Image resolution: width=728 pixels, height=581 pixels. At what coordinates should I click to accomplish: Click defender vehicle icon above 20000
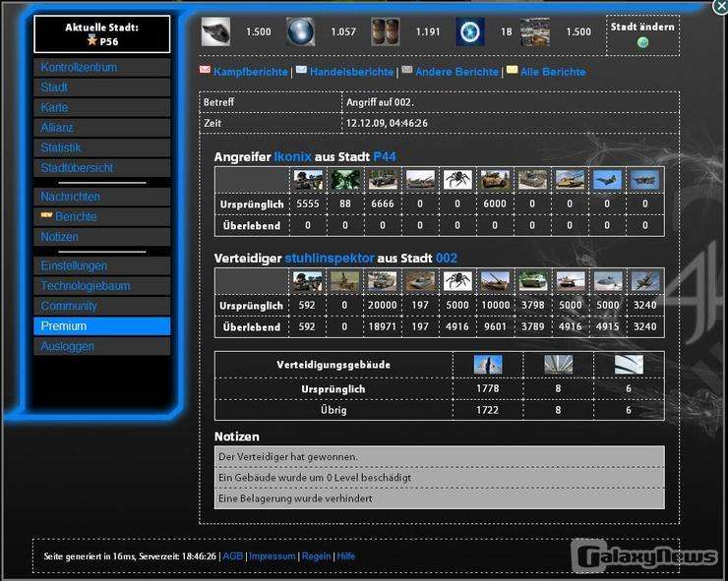click(x=382, y=281)
